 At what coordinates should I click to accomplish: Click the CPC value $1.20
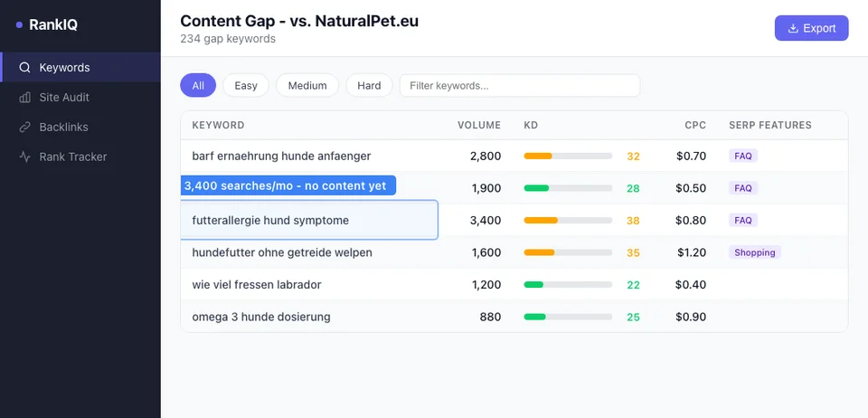click(692, 252)
